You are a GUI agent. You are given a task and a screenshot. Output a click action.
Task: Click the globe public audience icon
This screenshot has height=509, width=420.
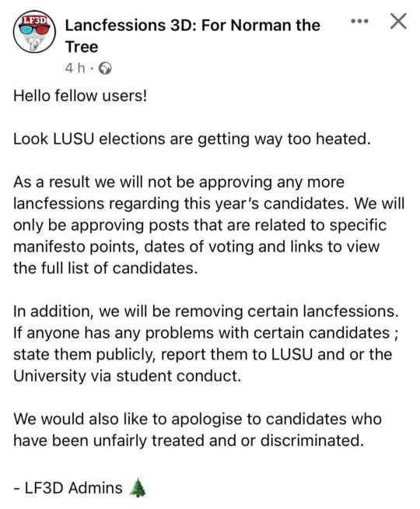coord(105,68)
